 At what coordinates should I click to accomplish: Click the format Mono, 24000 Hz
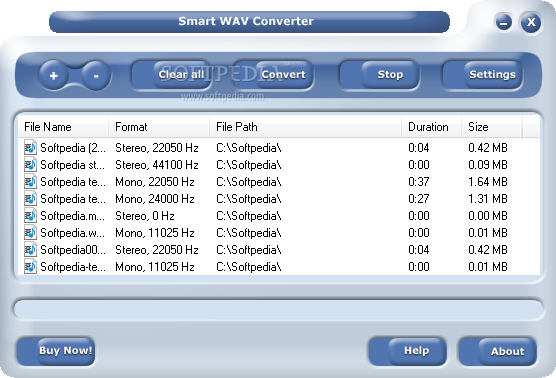[x=155, y=199]
